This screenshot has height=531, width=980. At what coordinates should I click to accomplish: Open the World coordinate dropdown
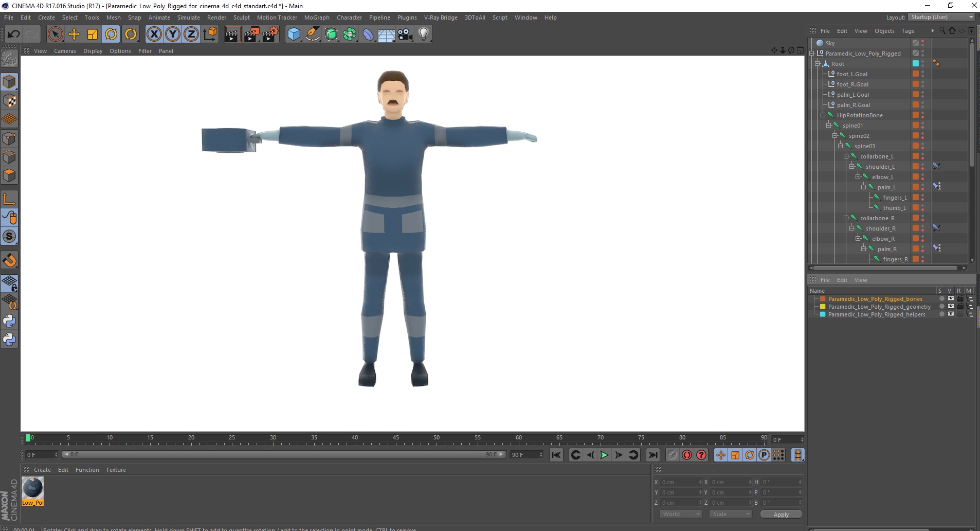click(x=681, y=514)
